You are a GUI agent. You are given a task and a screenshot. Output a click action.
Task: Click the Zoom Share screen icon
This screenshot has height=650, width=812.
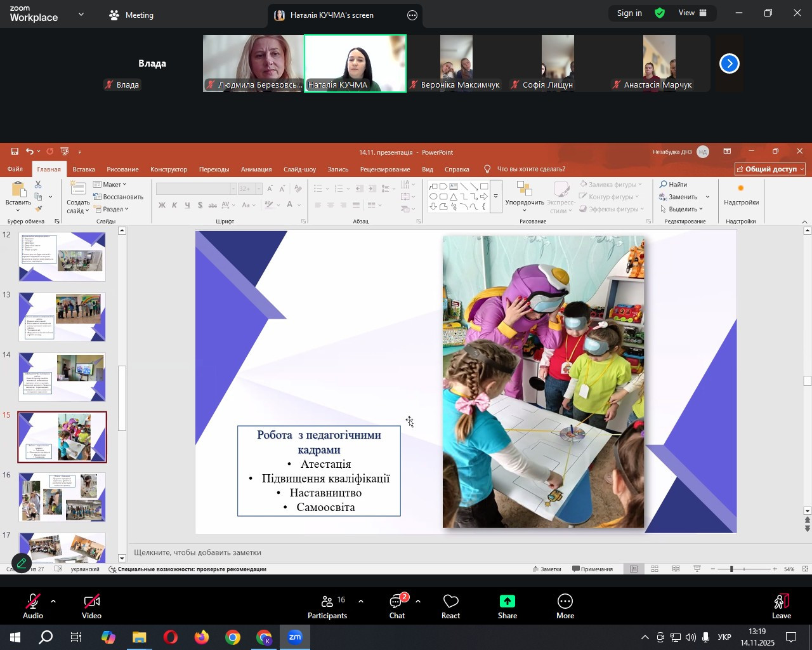click(507, 602)
